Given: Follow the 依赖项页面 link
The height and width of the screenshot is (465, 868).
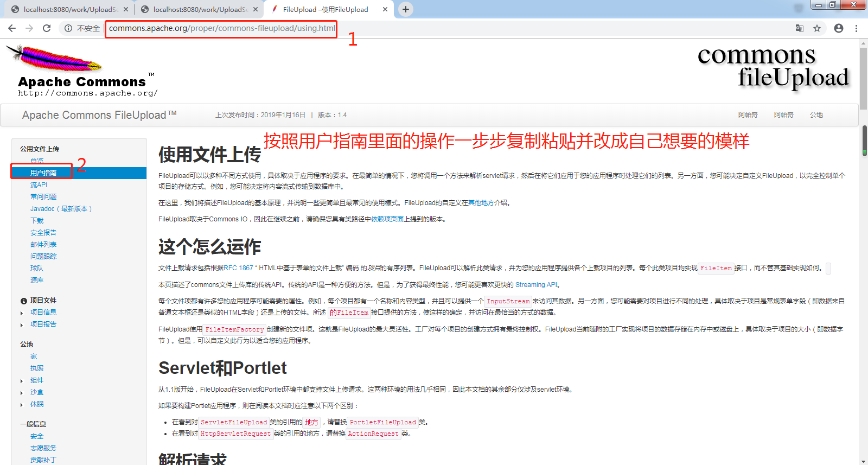Looking at the screenshot, I should [387, 219].
